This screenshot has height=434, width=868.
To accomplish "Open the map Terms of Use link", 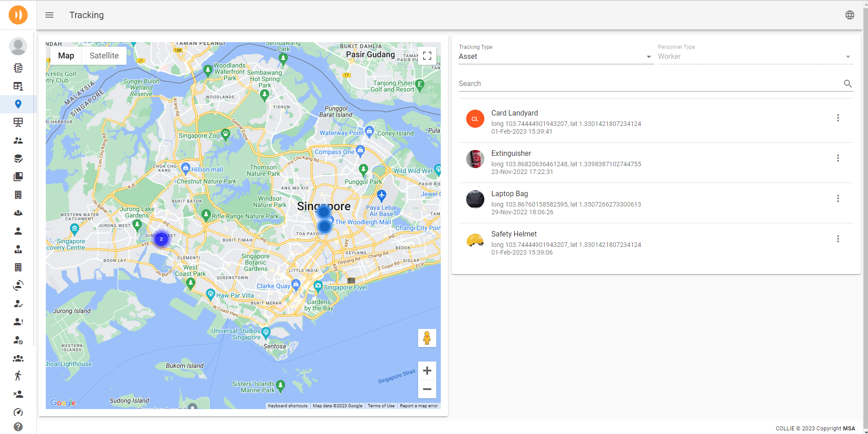I will click(381, 406).
